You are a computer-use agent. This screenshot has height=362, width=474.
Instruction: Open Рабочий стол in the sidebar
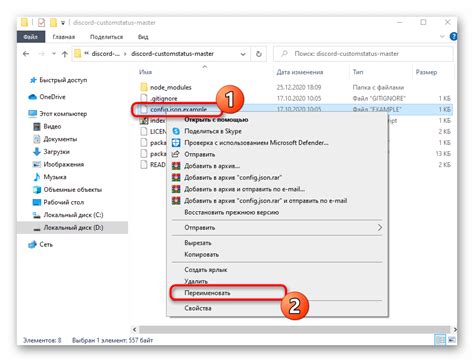(x=64, y=202)
